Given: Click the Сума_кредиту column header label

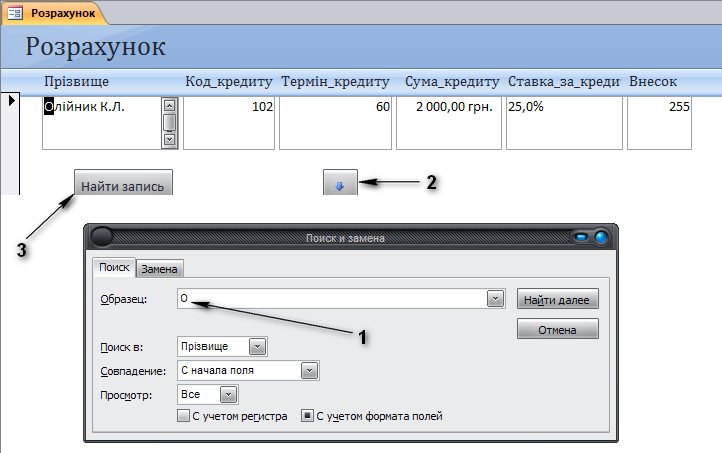Looking at the screenshot, I should pyautogui.click(x=452, y=82).
